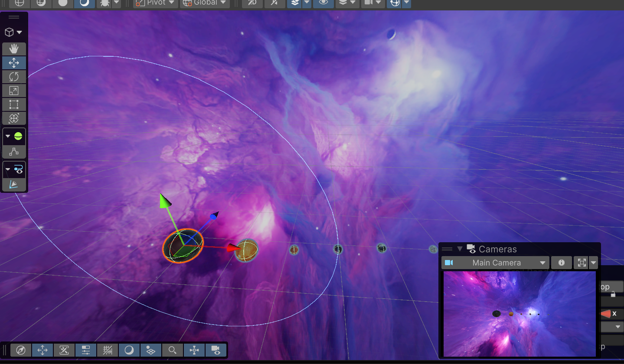Screen dimensions: 624x364
Task: Click the left tools overlay drag handle
Action: tap(14, 17)
